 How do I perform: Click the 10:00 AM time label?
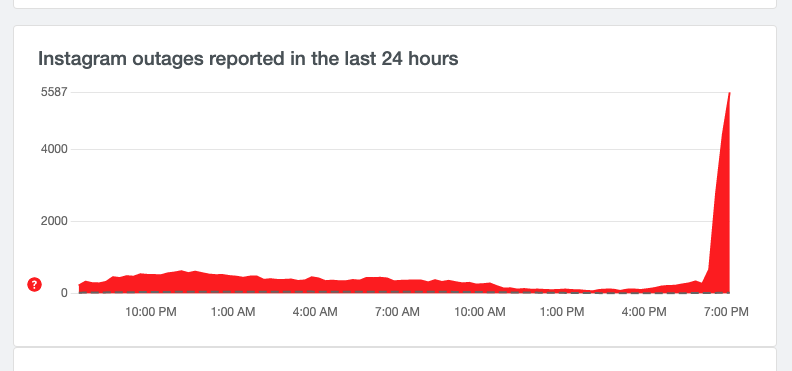pos(480,312)
